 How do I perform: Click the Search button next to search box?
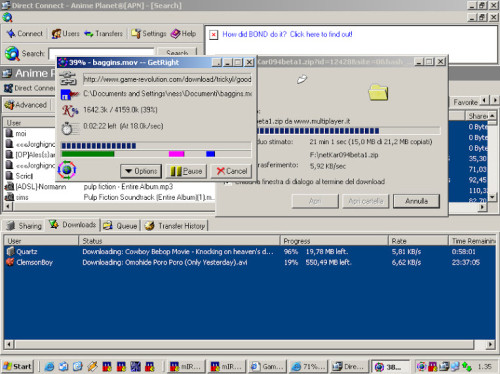pyautogui.click(x=177, y=52)
